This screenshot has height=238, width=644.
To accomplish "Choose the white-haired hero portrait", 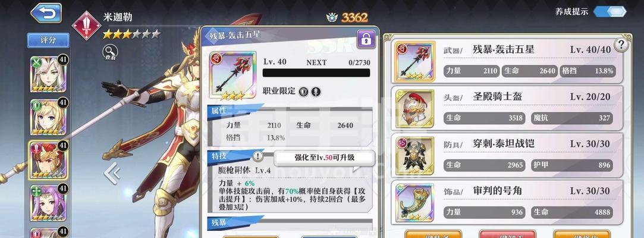I will click(x=48, y=74).
